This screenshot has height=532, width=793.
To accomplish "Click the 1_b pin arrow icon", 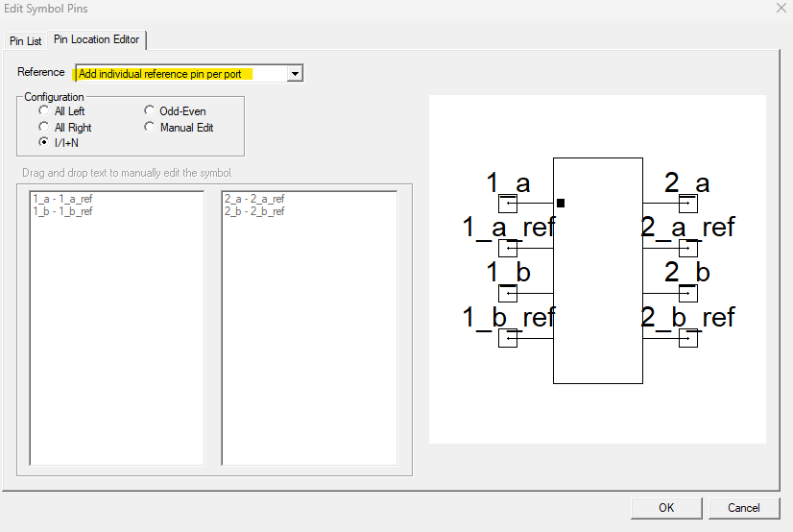I will pyautogui.click(x=508, y=294).
